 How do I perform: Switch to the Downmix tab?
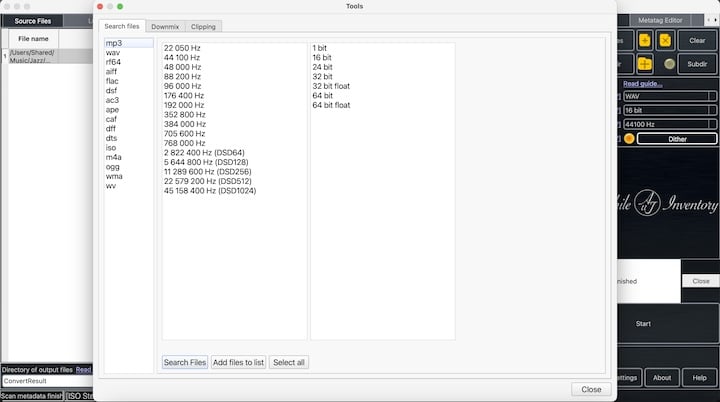165,27
